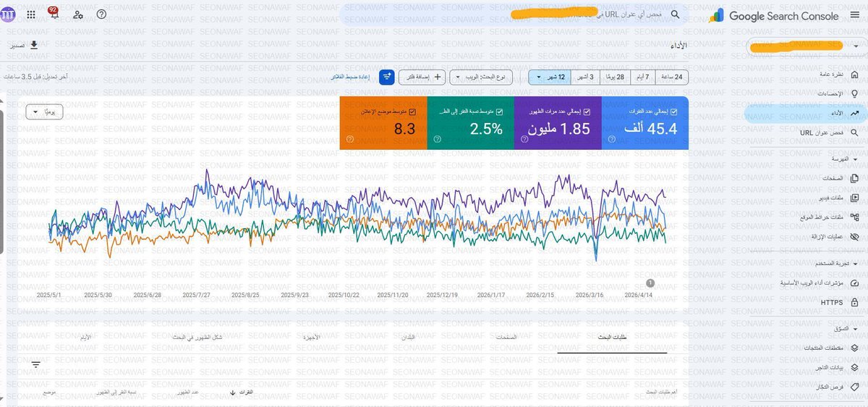Screen dimensions: 868x407
Task: Click the إضافة فلتر add filter button
Action: pyautogui.click(x=421, y=77)
